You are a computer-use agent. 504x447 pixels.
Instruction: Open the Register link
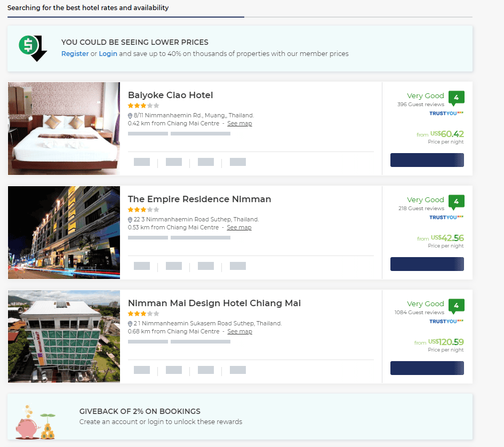[x=75, y=54]
